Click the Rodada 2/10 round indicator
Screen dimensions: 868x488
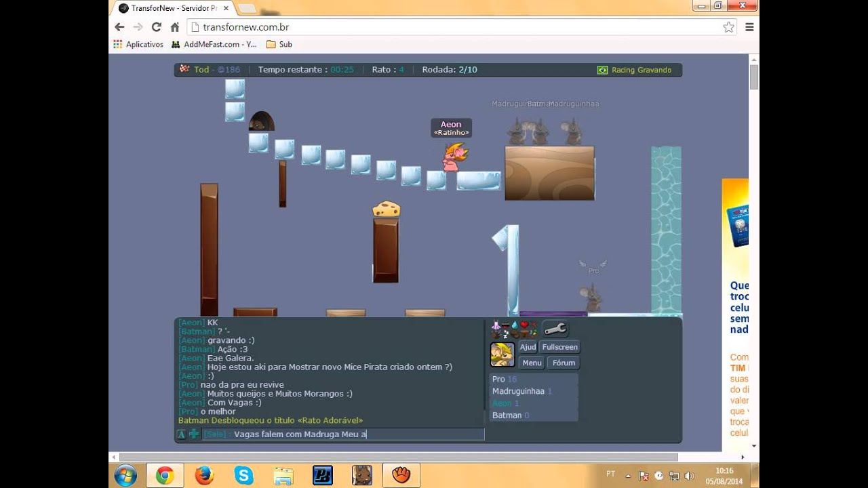point(450,70)
